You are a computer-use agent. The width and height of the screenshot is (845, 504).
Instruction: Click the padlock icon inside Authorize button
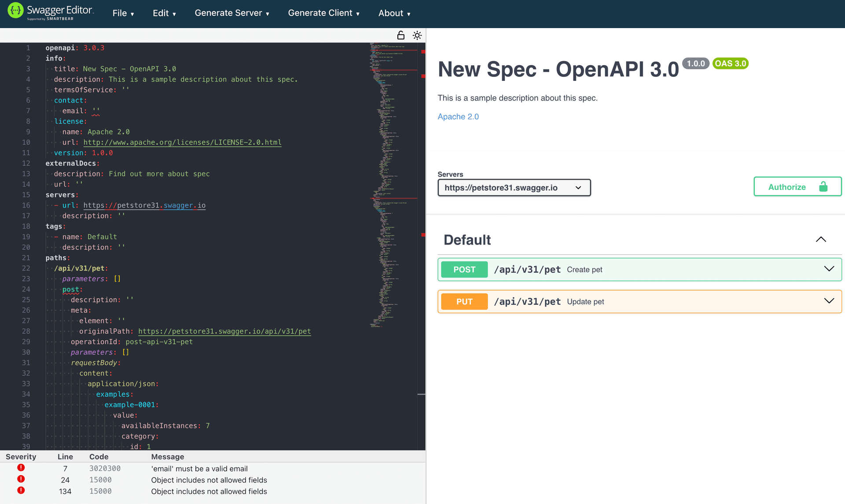click(823, 186)
